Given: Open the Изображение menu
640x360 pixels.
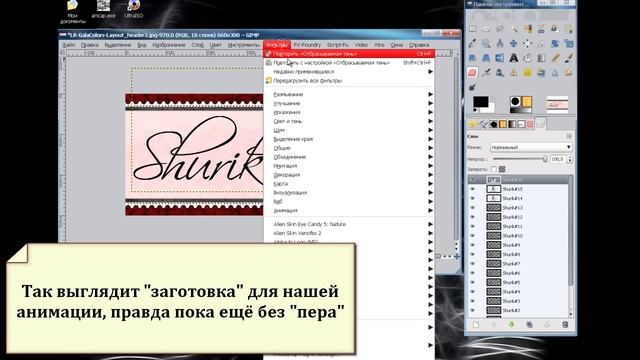Looking at the screenshot, I should [169, 45].
